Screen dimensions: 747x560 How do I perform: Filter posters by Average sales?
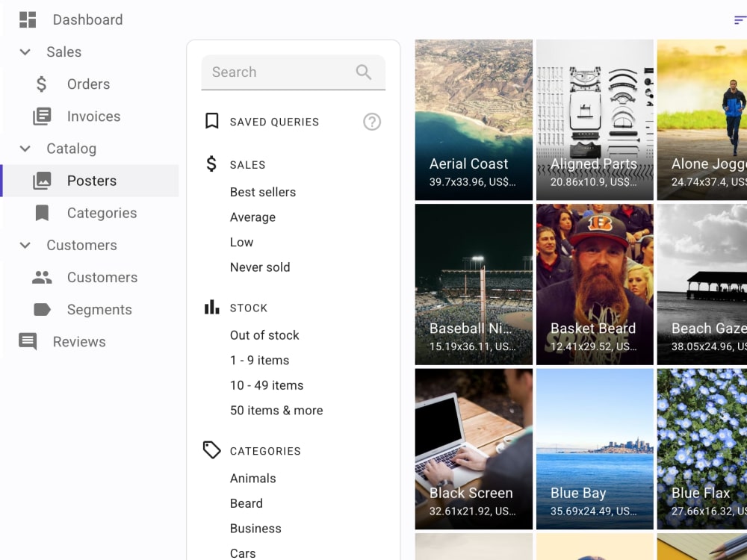[253, 217]
